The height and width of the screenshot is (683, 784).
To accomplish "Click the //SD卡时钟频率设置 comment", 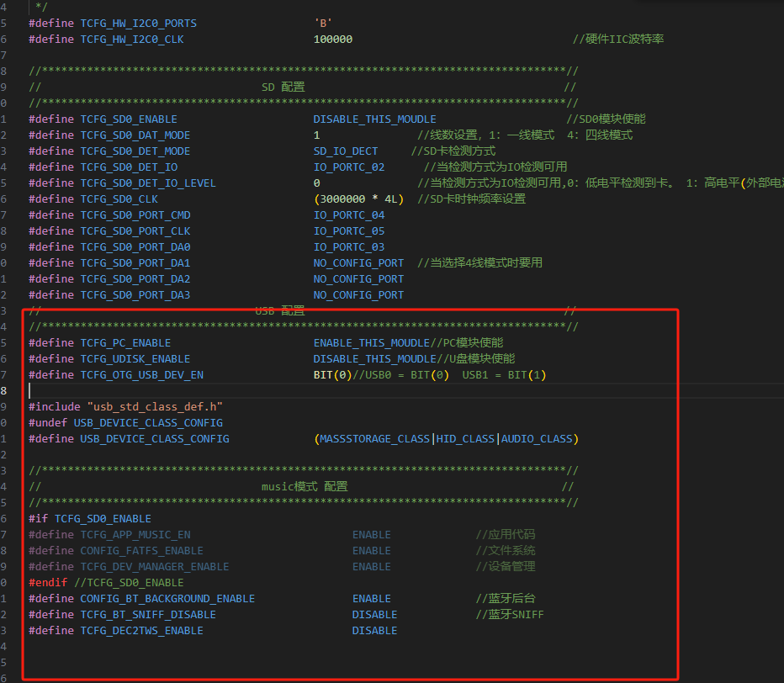I will pos(472,199).
